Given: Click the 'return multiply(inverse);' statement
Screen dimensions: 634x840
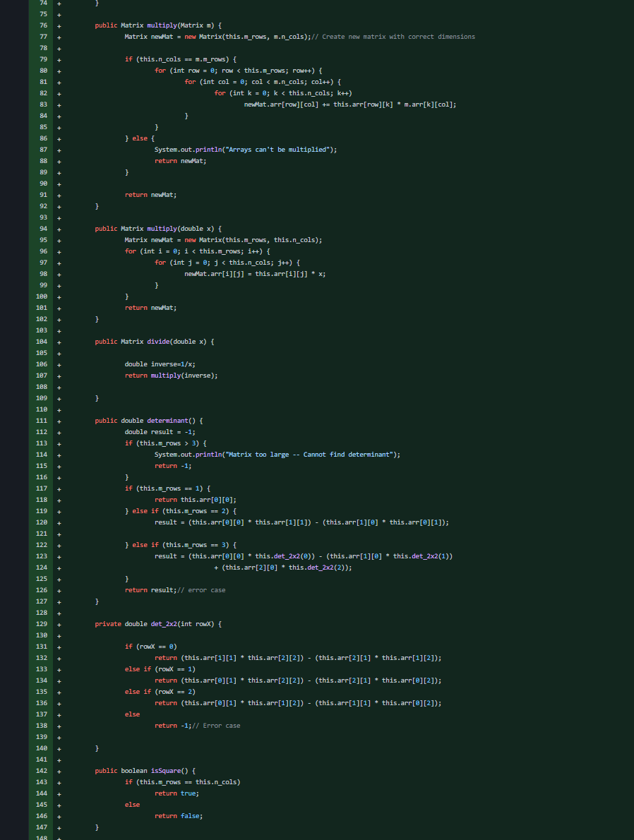Looking at the screenshot, I should tap(172, 376).
